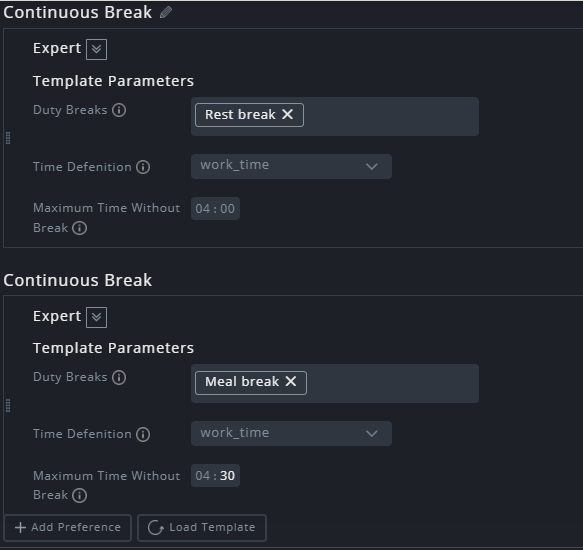Open first work_time Time Defenition dropdown

click(291, 166)
